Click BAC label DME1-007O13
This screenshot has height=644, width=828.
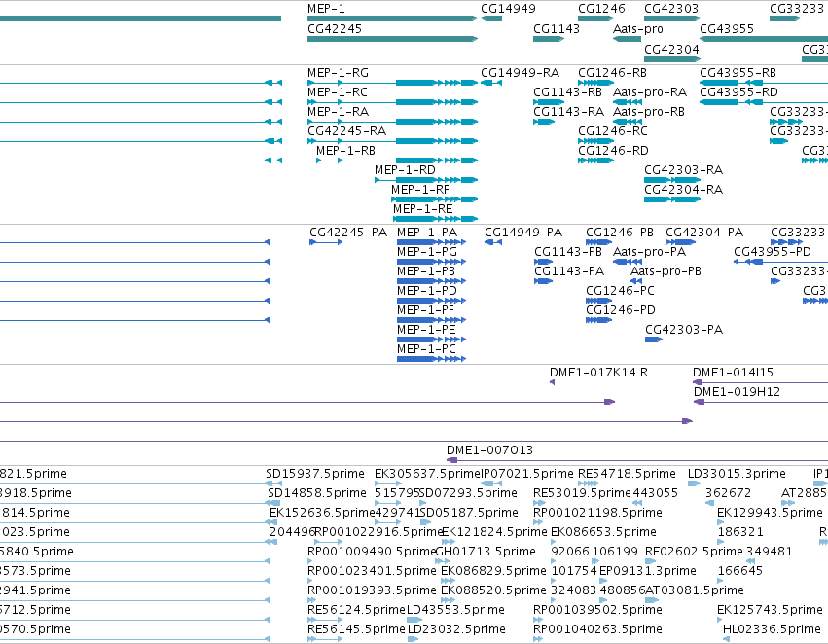click(489, 450)
